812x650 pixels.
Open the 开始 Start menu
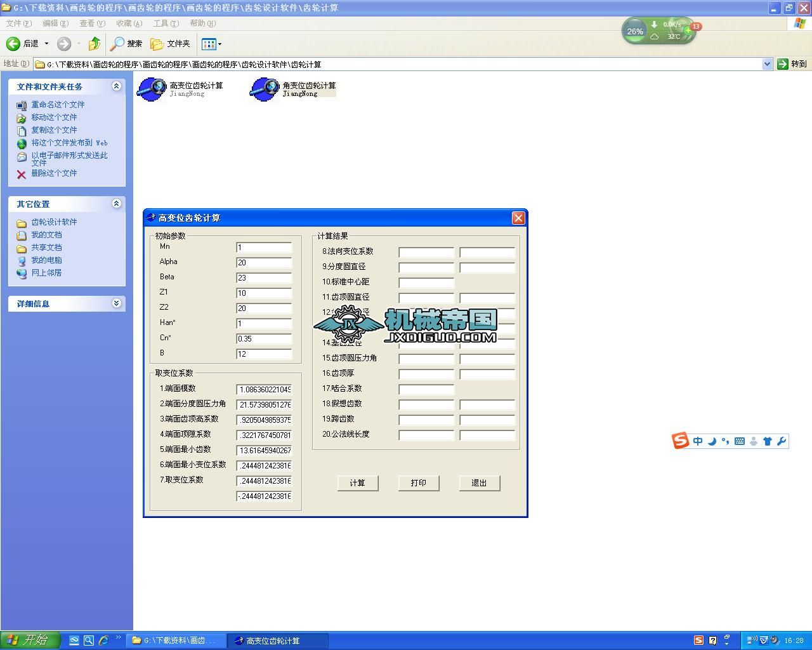click(x=30, y=640)
